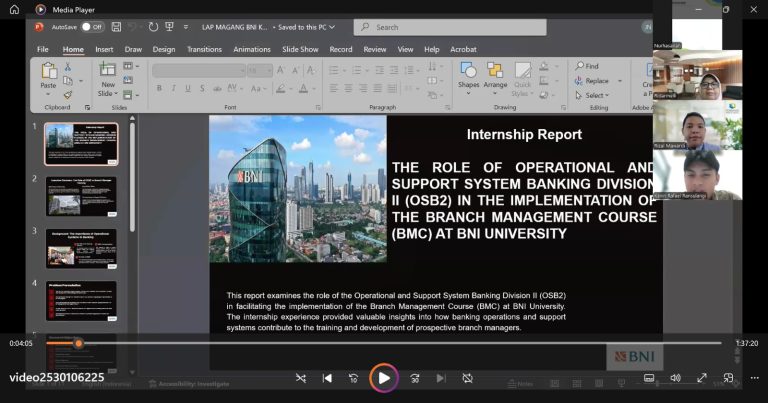This screenshot has width=768, height=403.
Task: Click the text highlight color icon
Action: click(281, 88)
